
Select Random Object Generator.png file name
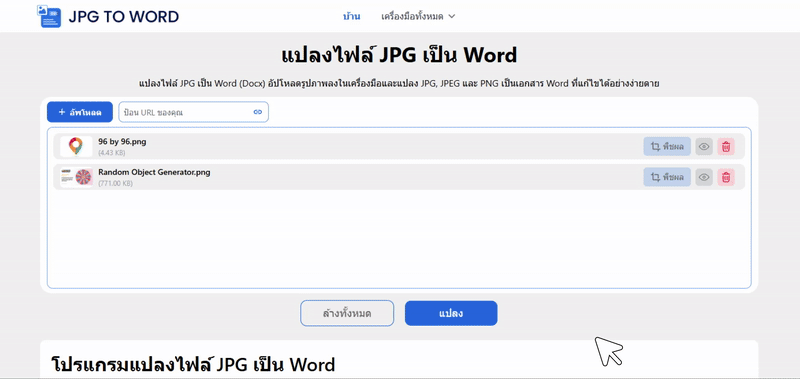[x=154, y=172]
